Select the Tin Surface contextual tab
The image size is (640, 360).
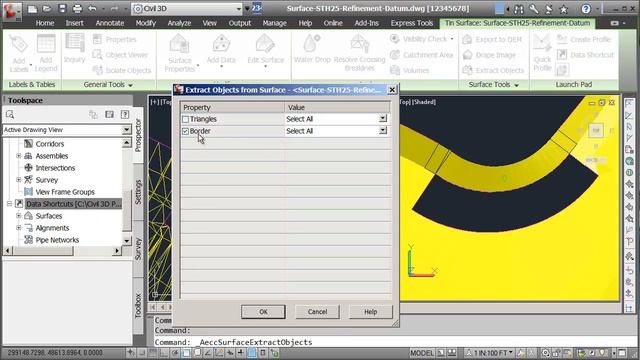pyautogui.click(x=517, y=23)
